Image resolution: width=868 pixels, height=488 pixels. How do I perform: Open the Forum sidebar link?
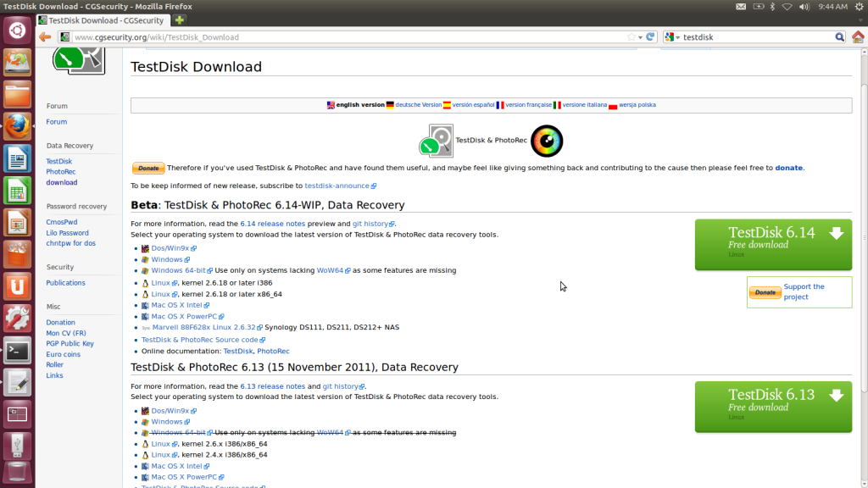tap(57, 122)
